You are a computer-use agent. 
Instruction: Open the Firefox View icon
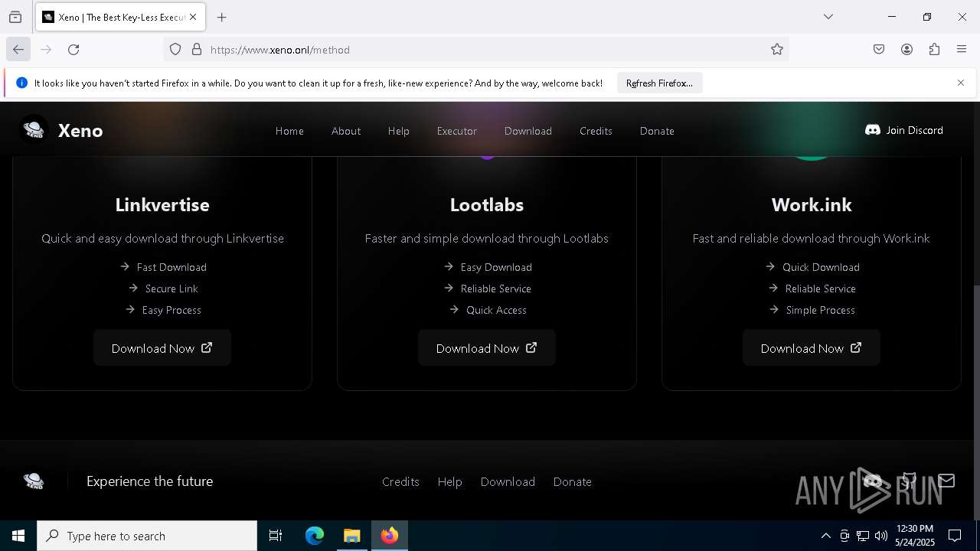(15, 17)
